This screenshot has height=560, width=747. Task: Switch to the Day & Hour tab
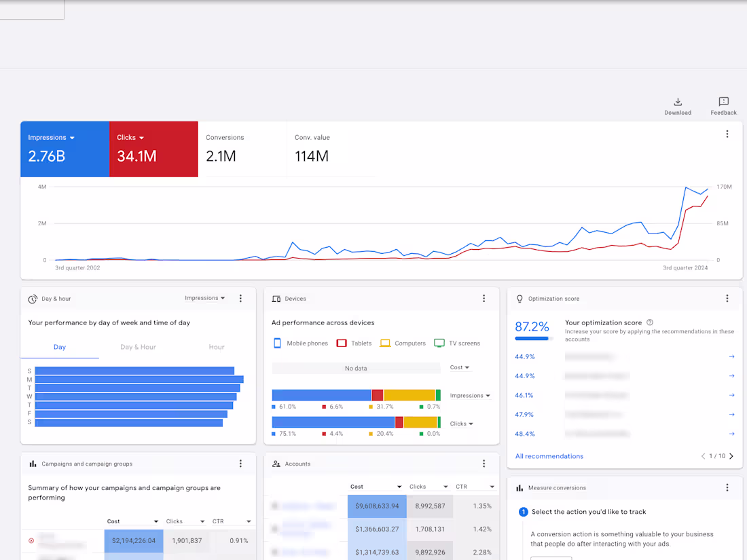pyautogui.click(x=138, y=347)
